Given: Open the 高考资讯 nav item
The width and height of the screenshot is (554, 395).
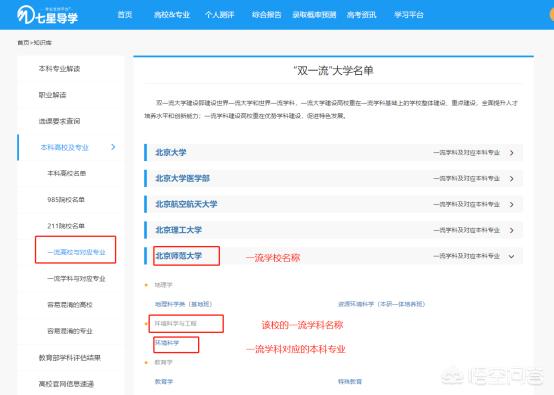Looking at the screenshot, I should pos(361,15).
